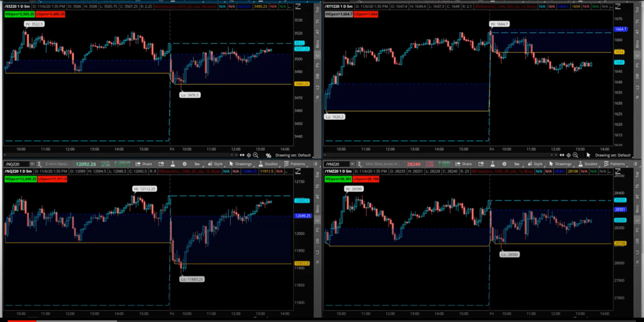Open the list menu icon in /YMZ20 toolbar
Image resolution: width=644 pixels, height=322 pixels.
click(x=635, y=164)
